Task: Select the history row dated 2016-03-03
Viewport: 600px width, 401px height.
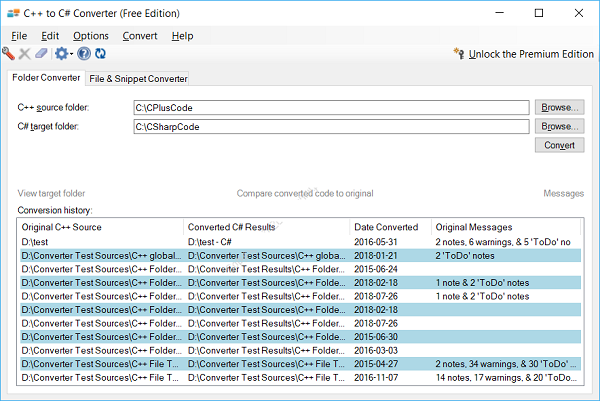Action: click(300, 350)
